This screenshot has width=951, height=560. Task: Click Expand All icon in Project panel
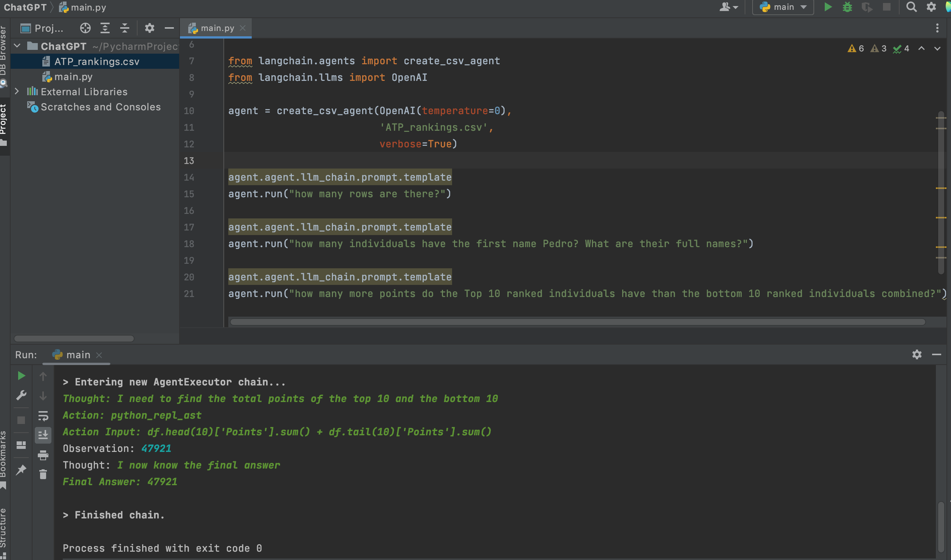(x=105, y=28)
